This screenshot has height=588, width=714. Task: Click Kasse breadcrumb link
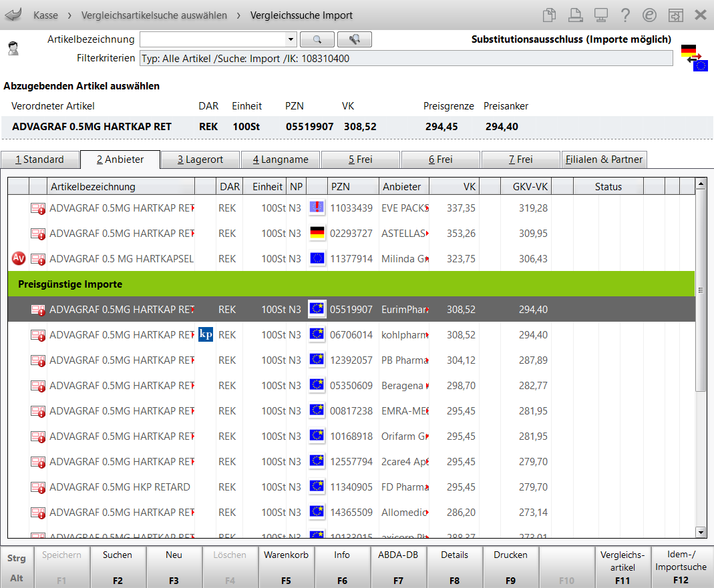click(x=45, y=15)
